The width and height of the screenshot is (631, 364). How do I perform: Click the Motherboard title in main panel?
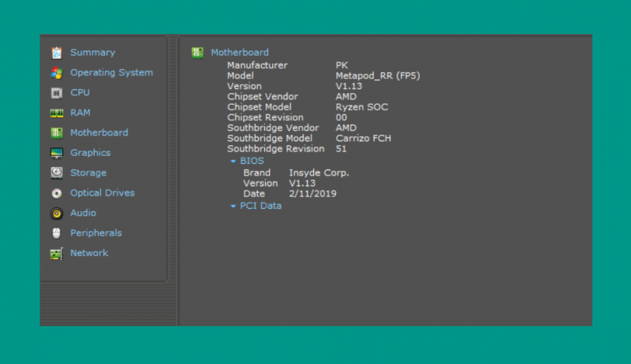[240, 52]
